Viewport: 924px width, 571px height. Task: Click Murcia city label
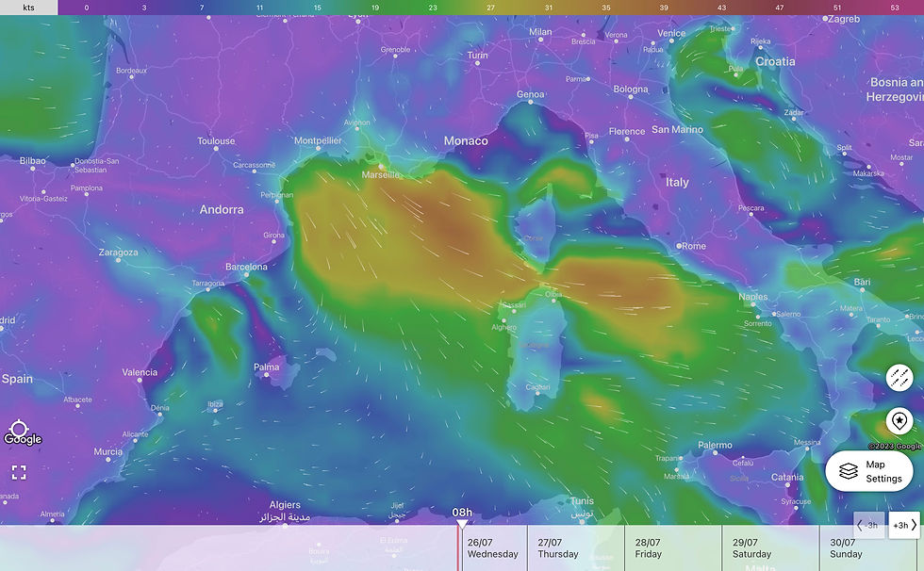click(107, 451)
